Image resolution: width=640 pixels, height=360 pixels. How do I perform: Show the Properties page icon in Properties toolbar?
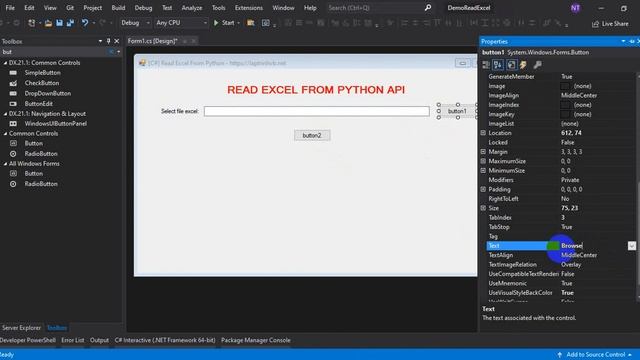(x=511, y=64)
